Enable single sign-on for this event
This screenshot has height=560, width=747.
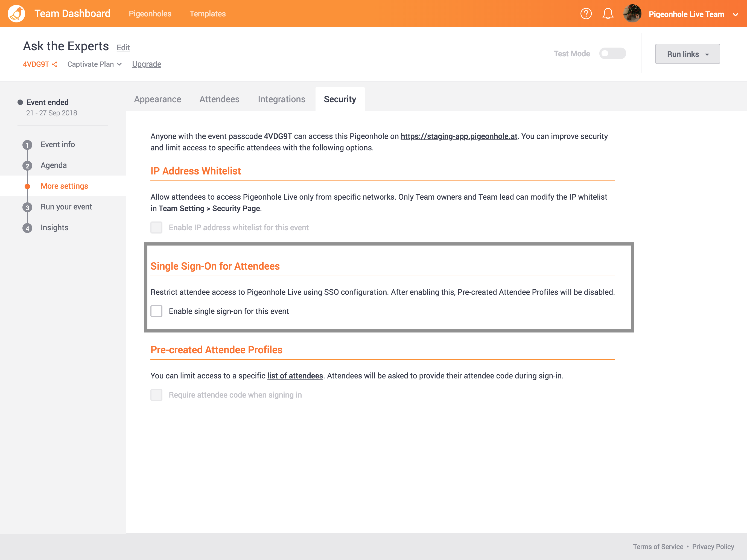(x=156, y=311)
